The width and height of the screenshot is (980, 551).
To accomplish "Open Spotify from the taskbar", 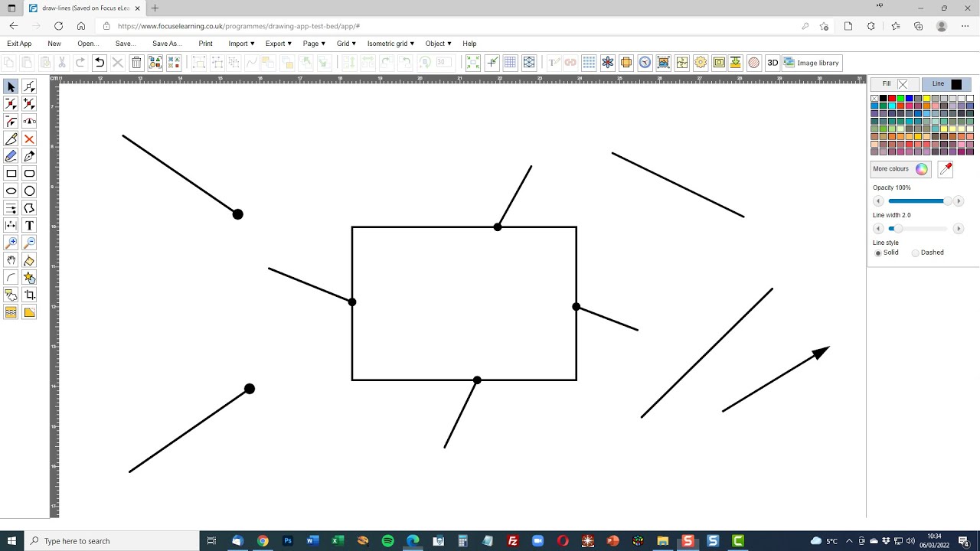I will point(387,541).
